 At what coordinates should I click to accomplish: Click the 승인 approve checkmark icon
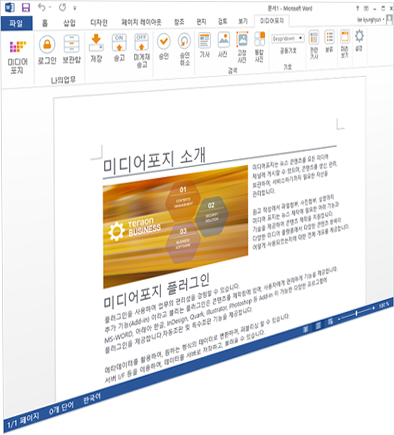[163, 42]
